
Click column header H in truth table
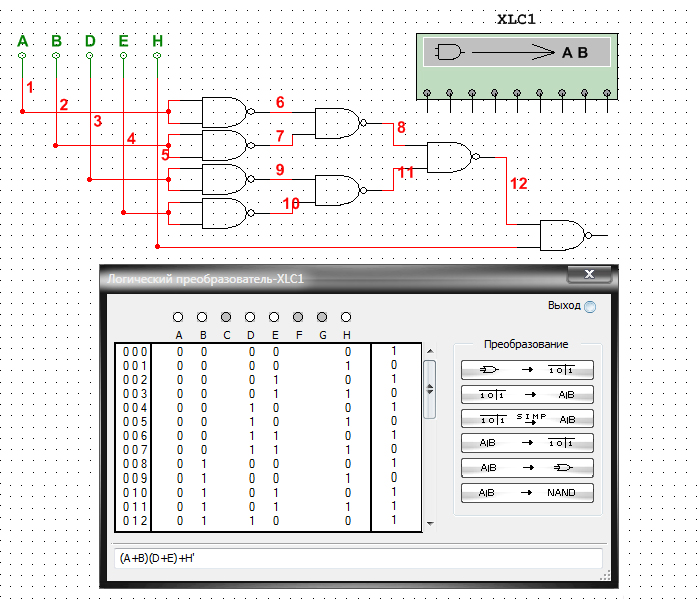pyautogui.click(x=347, y=335)
